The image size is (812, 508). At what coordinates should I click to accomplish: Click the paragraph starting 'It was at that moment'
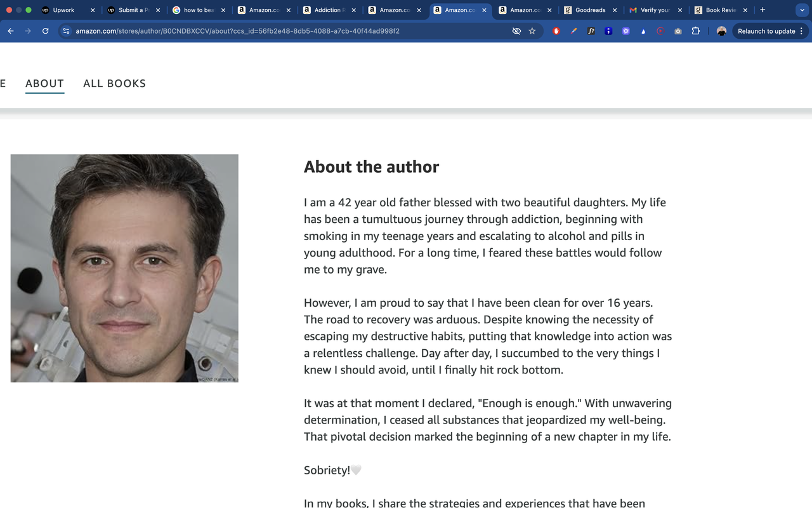tap(488, 420)
